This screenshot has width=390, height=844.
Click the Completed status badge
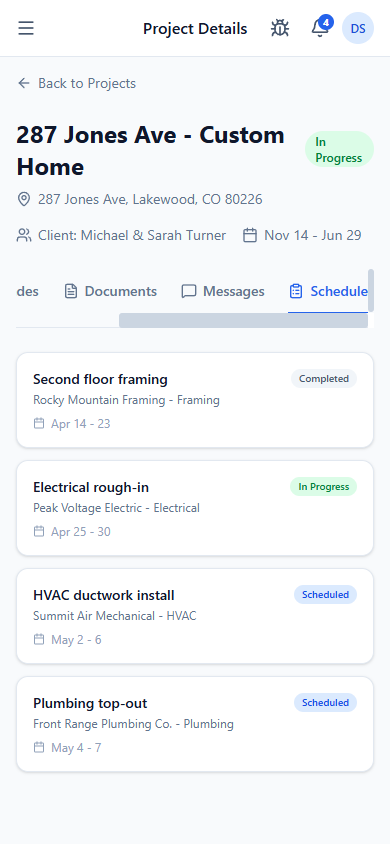pyautogui.click(x=324, y=379)
